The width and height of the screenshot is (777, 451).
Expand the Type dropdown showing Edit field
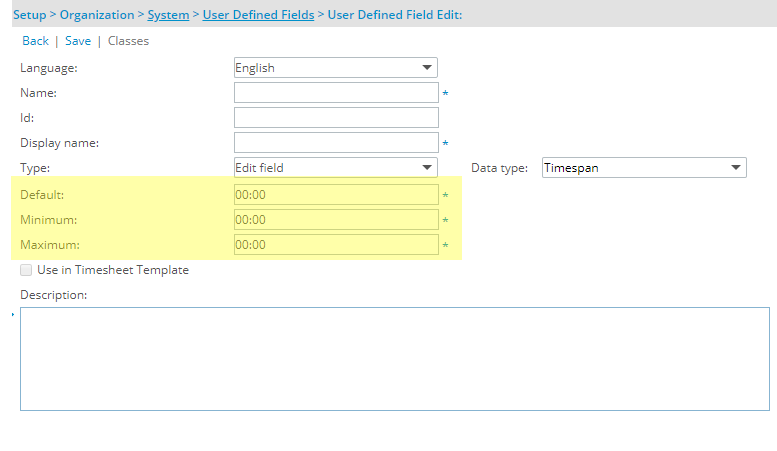point(335,168)
